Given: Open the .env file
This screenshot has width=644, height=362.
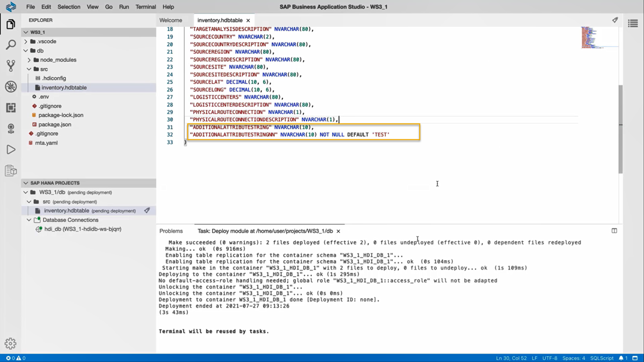Looking at the screenshot, I should (44, 97).
